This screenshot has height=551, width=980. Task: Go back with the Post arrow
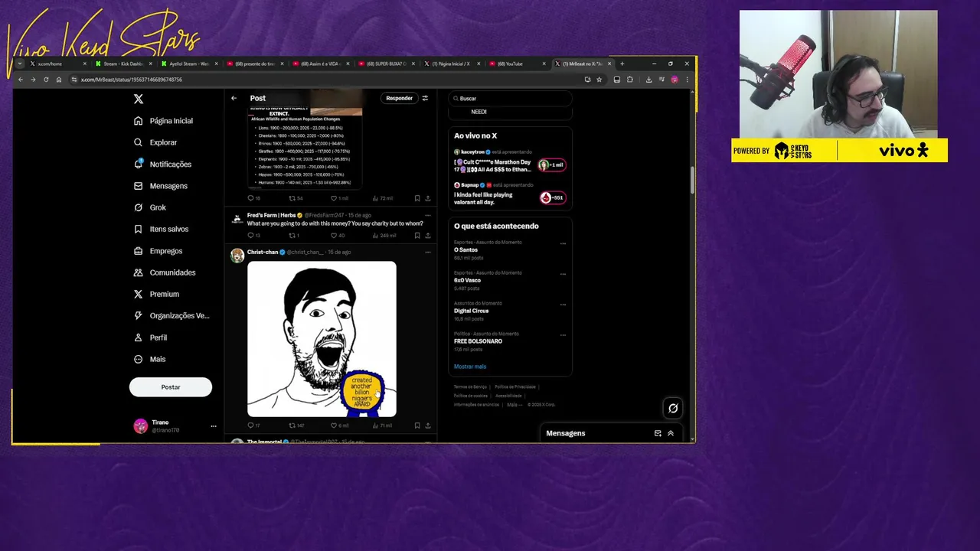pos(234,98)
